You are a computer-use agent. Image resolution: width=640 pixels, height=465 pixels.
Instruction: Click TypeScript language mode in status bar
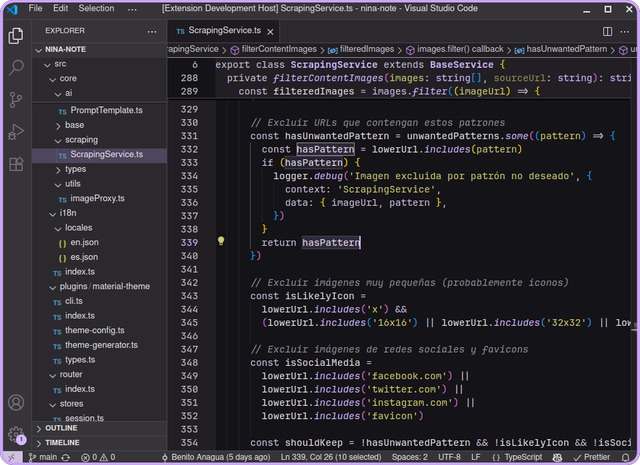[521, 457]
